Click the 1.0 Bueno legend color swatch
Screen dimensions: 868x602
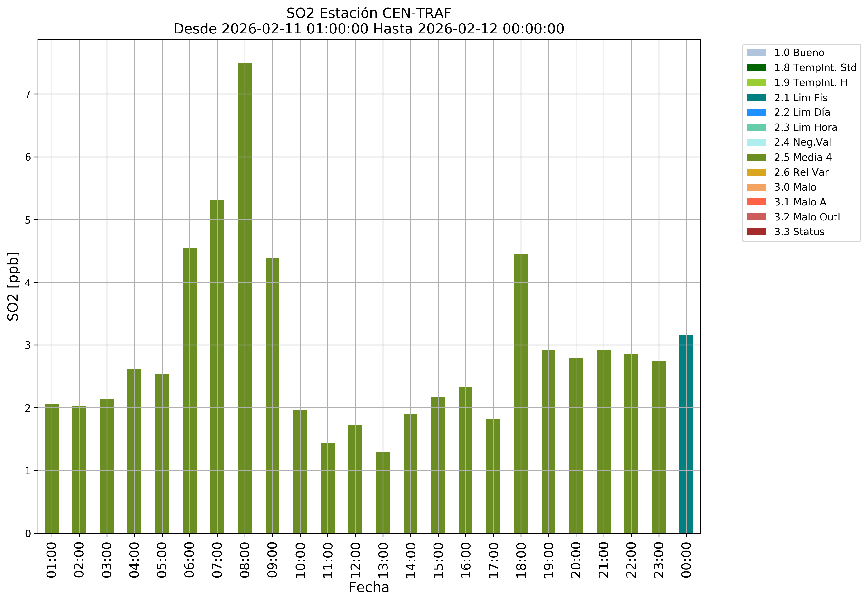pyautogui.click(x=756, y=53)
